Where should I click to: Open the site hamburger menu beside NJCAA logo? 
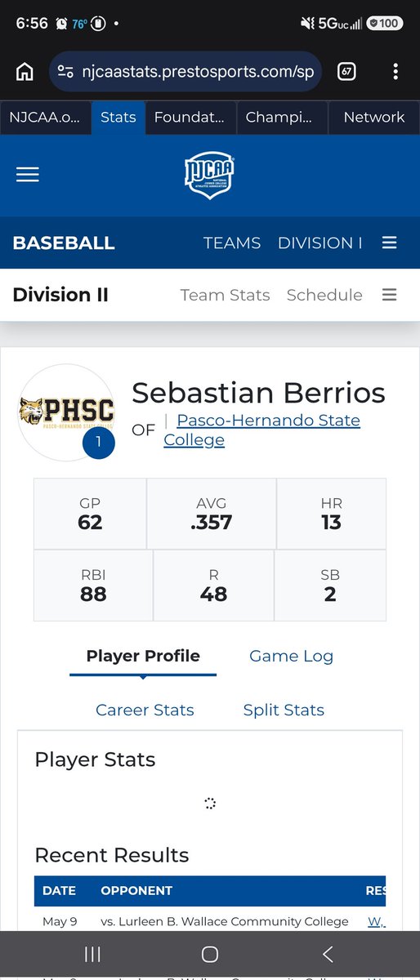[x=28, y=174]
